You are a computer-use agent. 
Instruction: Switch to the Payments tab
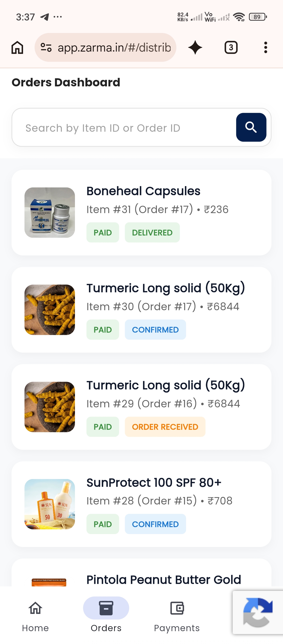177,616
